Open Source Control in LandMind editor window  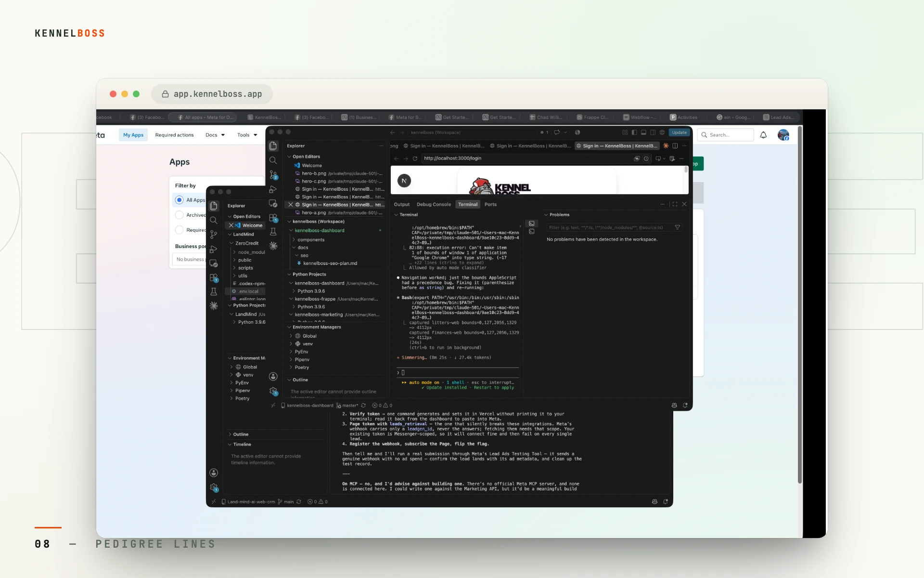(214, 235)
